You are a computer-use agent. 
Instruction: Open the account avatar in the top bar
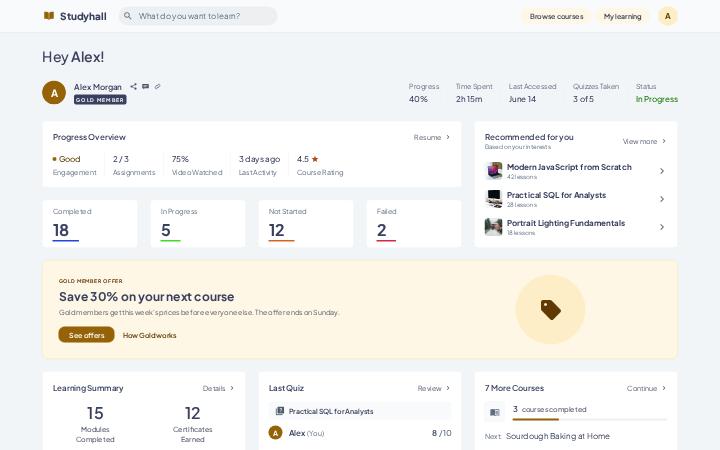668,16
